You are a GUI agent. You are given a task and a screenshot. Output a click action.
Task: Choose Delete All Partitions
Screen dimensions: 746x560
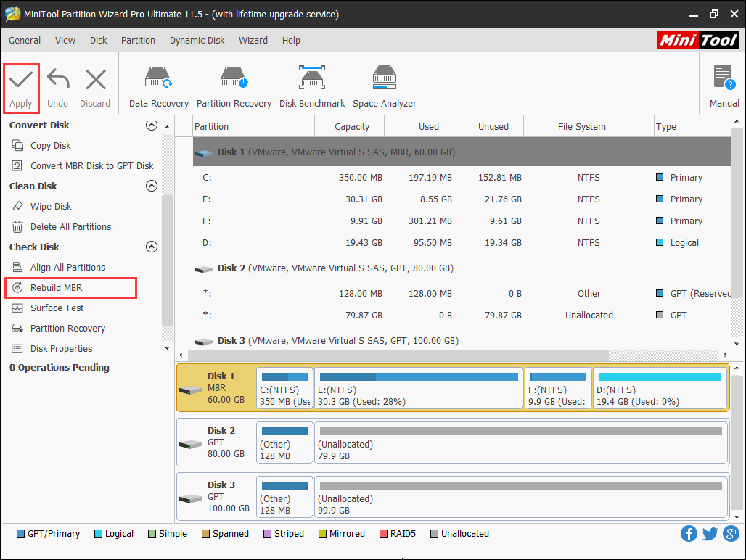click(71, 227)
